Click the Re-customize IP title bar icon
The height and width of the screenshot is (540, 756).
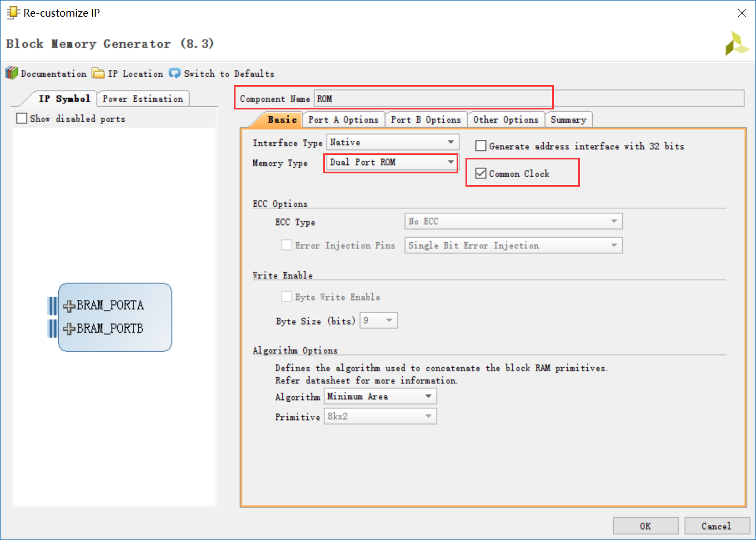click(13, 12)
